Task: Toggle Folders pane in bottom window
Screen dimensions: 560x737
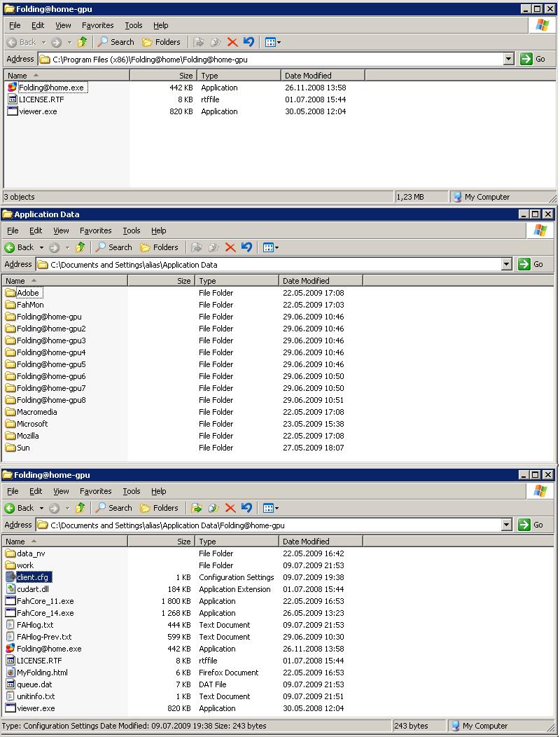Action: (x=160, y=508)
